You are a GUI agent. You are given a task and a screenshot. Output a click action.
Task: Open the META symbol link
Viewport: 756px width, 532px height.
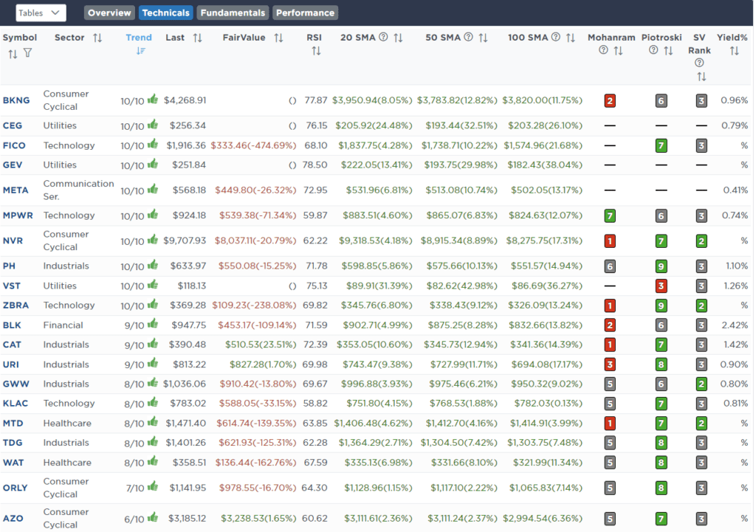pyautogui.click(x=16, y=190)
